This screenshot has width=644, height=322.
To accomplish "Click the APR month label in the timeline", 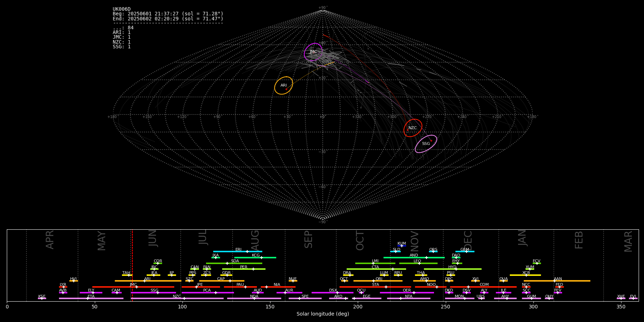I will coord(50,240).
